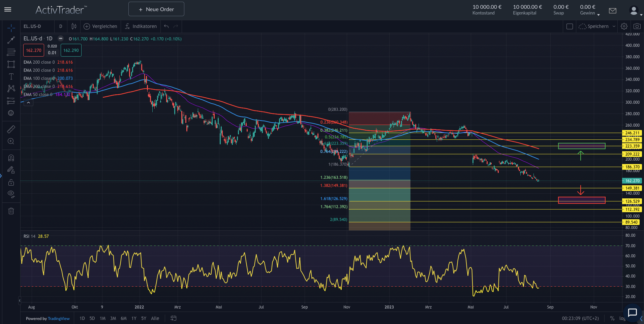Toggle lock all drawings
Image resolution: width=644 pixels, height=324 pixels.
11,182
